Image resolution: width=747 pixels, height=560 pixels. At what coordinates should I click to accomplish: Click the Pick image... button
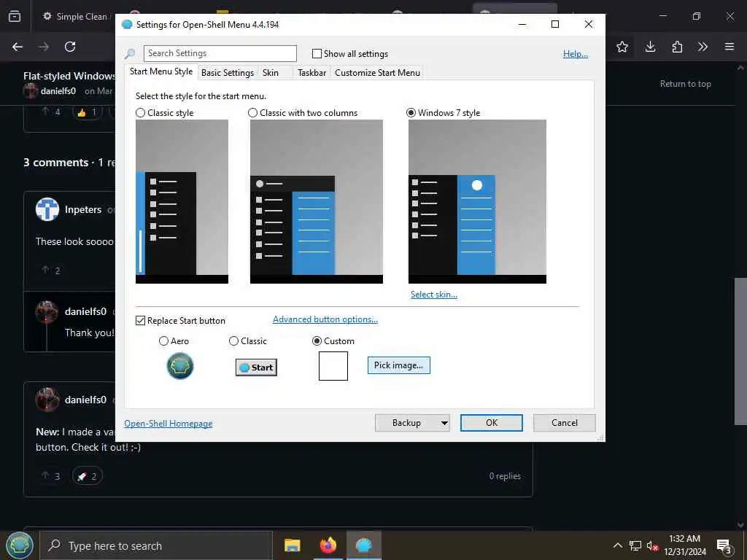pos(399,365)
